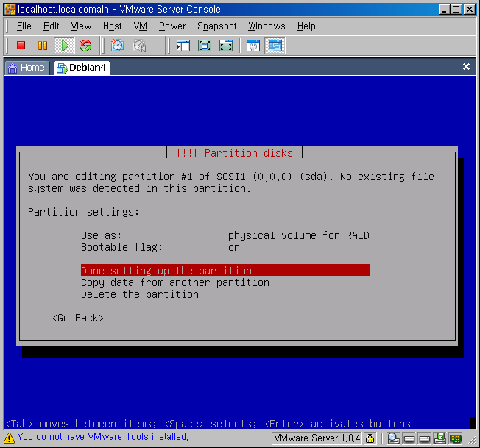Screen dimensions: 480x448
Task: Take a snapshot with the clock icon
Action: click(117, 46)
